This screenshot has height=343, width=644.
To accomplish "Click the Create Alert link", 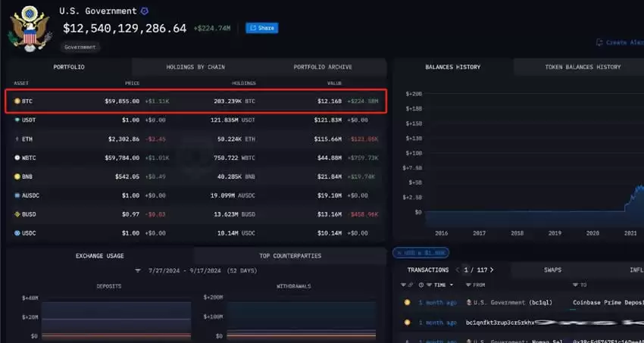I will 621,42.
